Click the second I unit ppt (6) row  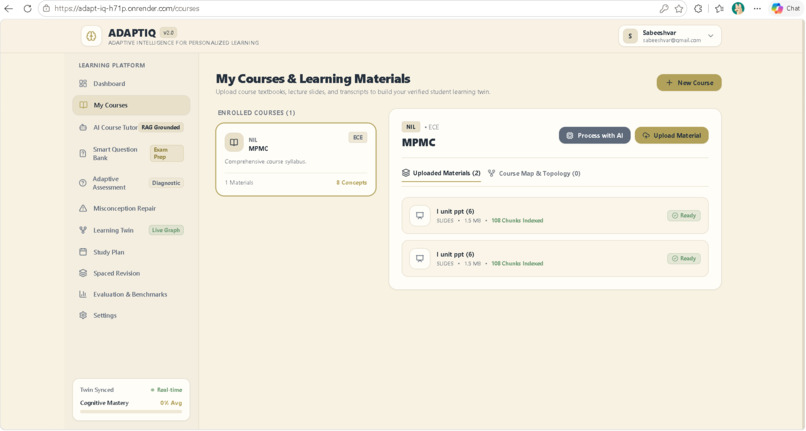pyautogui.click(x=555, y=258)
